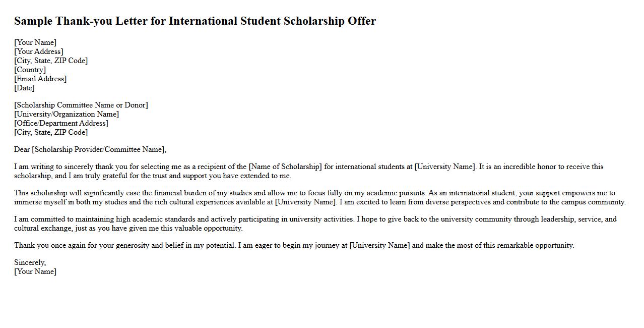Viewport: 644px width, 328px height.
Task: Click the [Your Address] placeholder line
Action: (39, 51)
